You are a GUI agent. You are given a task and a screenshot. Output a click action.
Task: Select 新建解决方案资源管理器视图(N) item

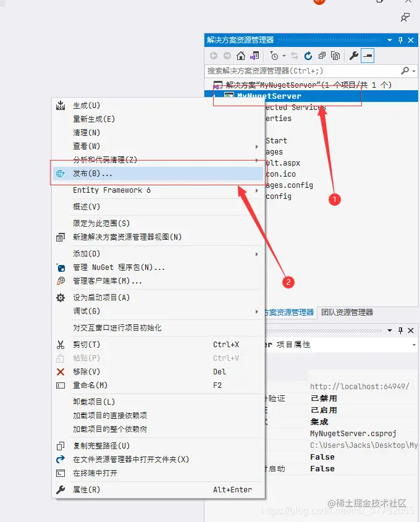(x=158, y=237)
